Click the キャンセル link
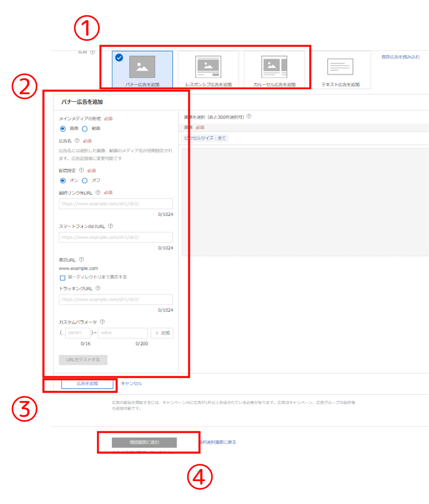The height and width of the screenshot is (504, 429). (131, 383)
